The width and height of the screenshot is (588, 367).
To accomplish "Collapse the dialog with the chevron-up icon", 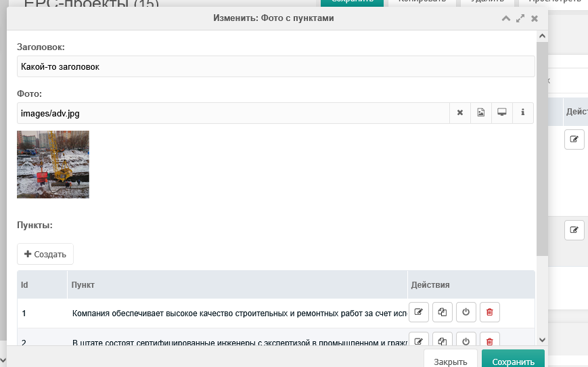I will click(x=505, y=18).
